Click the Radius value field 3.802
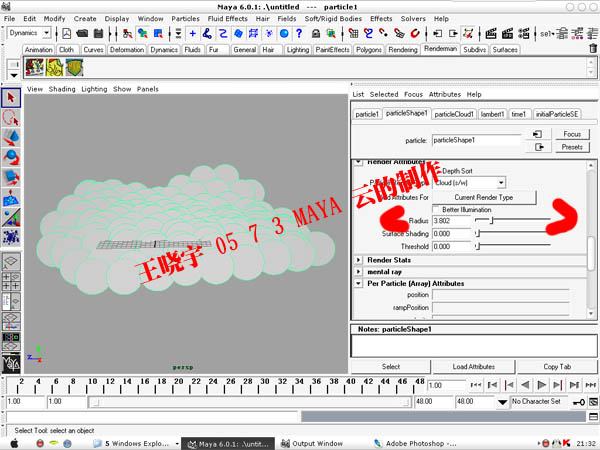 [452, 221]
